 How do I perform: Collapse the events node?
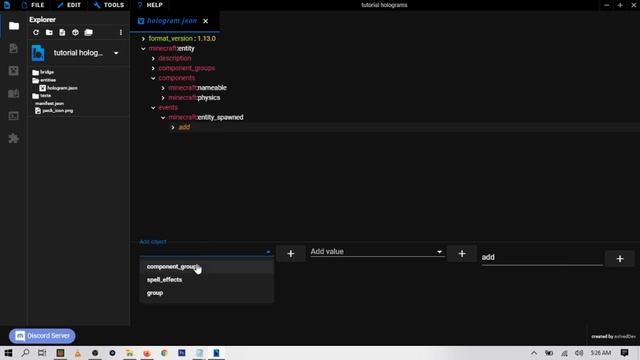153,107
